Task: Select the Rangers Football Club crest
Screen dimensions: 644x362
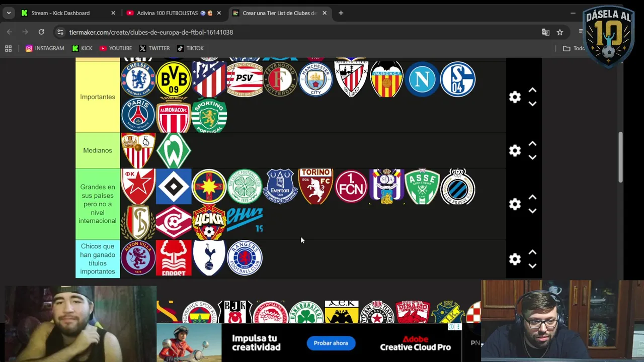Action: [x=245, y=258]
